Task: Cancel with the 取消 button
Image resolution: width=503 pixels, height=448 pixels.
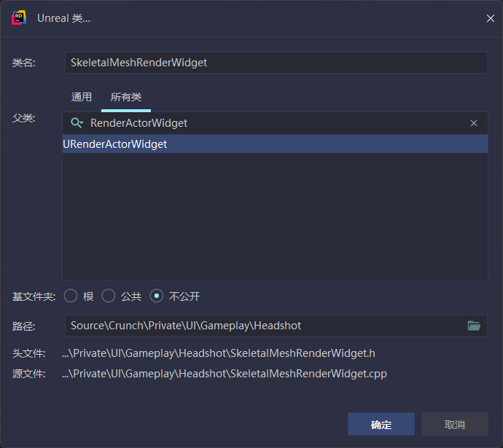Action: tap(455, 424)
